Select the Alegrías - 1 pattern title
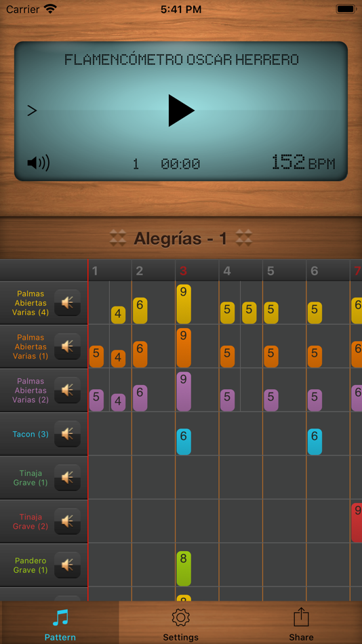Screen dimensions: 362x644 (x=180, y=238)
